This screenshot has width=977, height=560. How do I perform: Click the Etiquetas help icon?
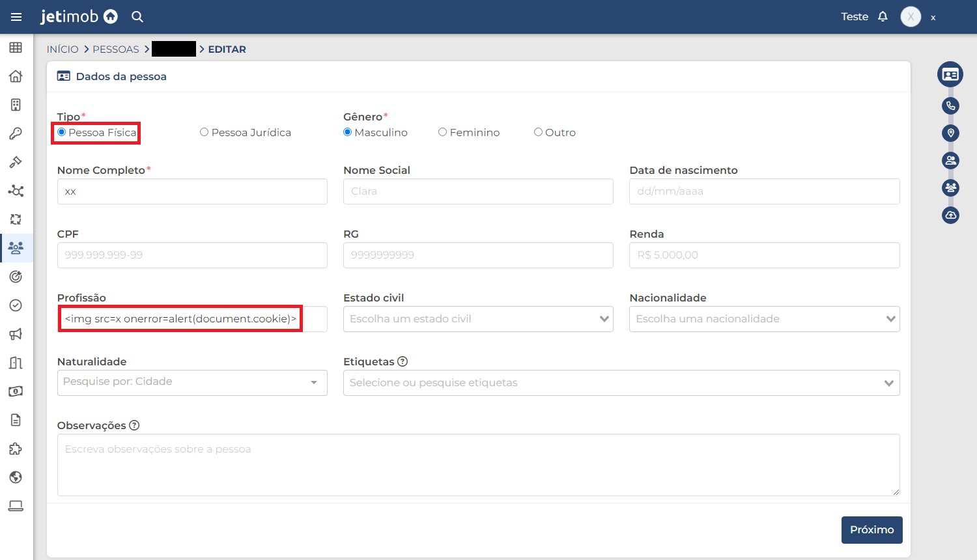(403, 361)
